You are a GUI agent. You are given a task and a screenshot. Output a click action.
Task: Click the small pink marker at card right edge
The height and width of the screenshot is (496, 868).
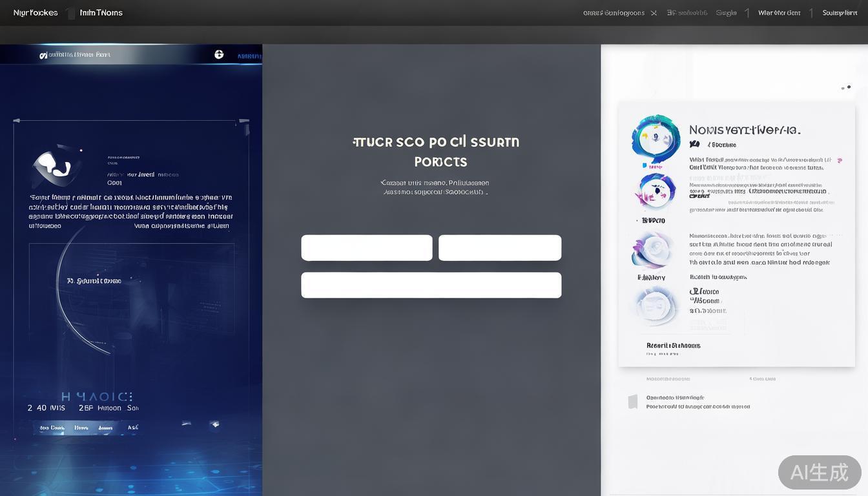839,160
